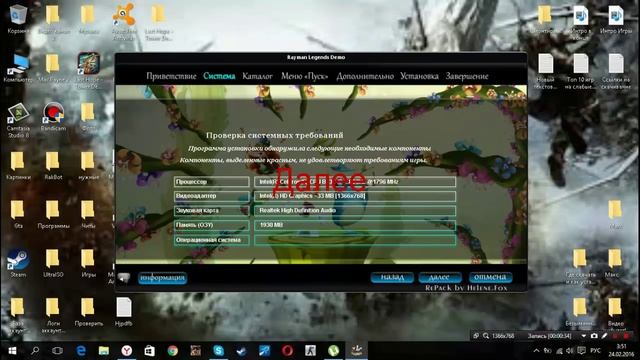Click the «Операционная система» label field
Viewport: 640px width, 360px height.
(x=211, y=240)
